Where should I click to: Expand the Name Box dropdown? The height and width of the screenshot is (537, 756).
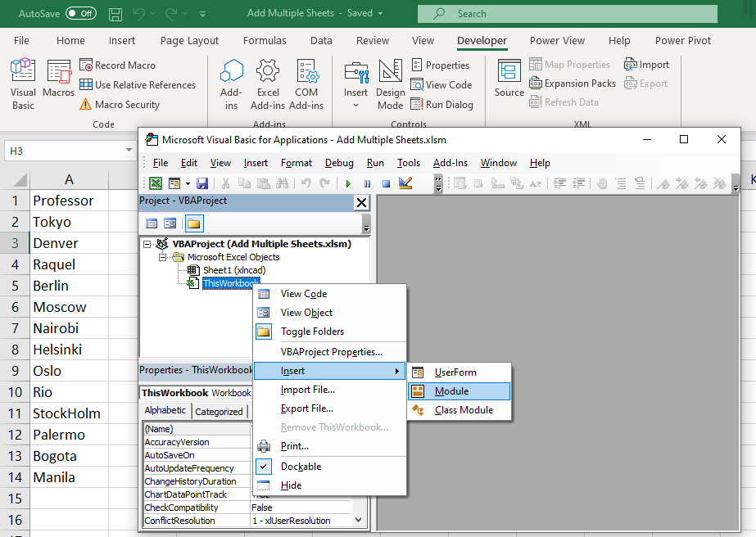coord(129,151)
